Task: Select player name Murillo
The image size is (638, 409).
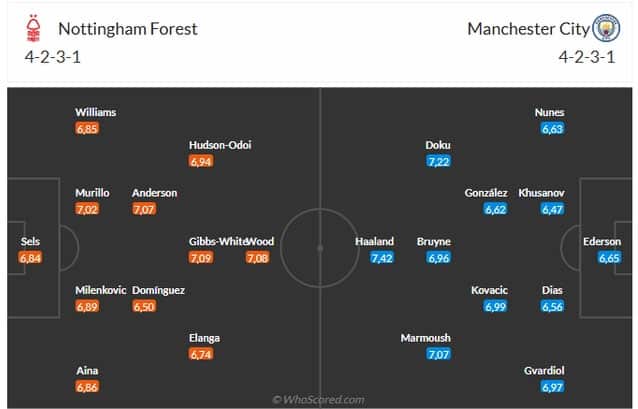Action: click(92, 193)
